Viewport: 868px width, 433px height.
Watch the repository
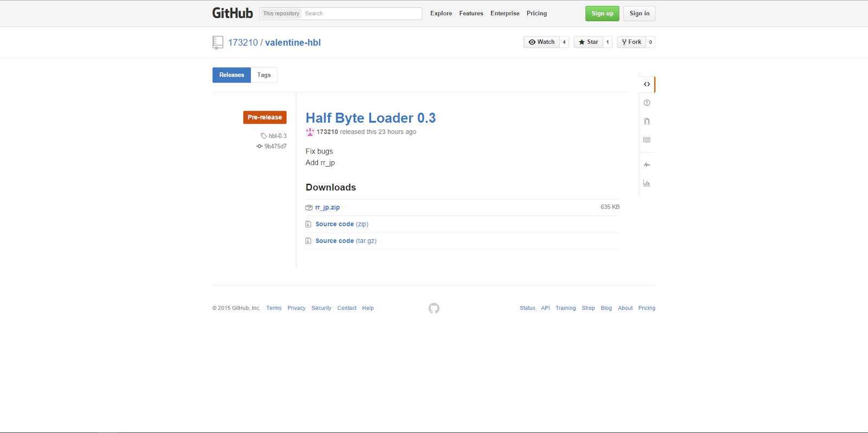coord(541,42)
